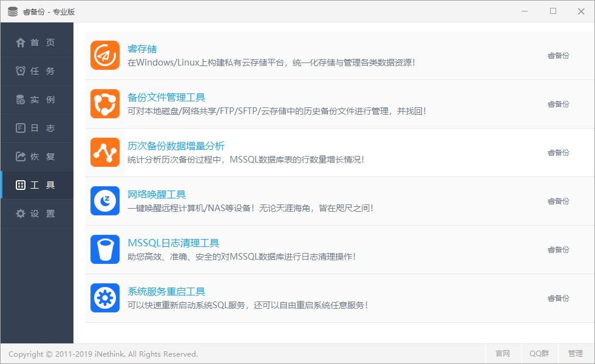Open the 实例 instances section
The height and width of the screenshot is (364, 595).
point(37,99)
